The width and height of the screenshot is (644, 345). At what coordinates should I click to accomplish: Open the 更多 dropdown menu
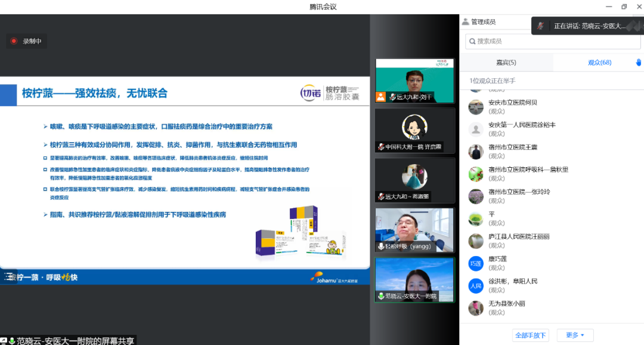tap(575, 335)
